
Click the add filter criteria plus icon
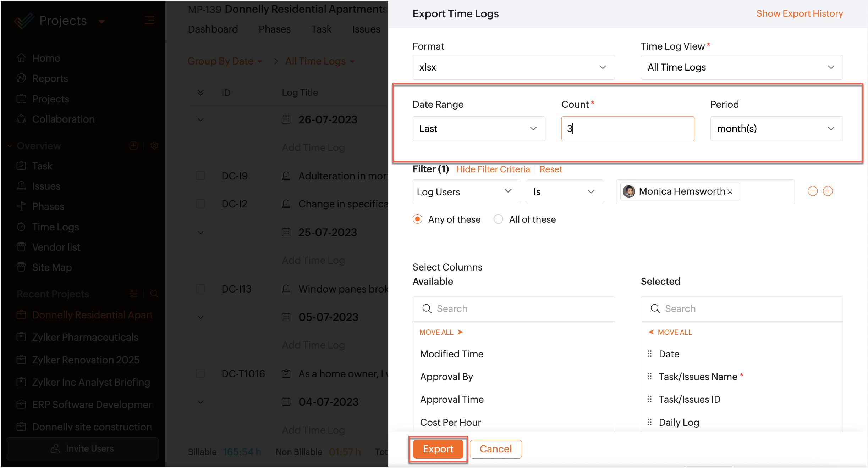point(828,191)
